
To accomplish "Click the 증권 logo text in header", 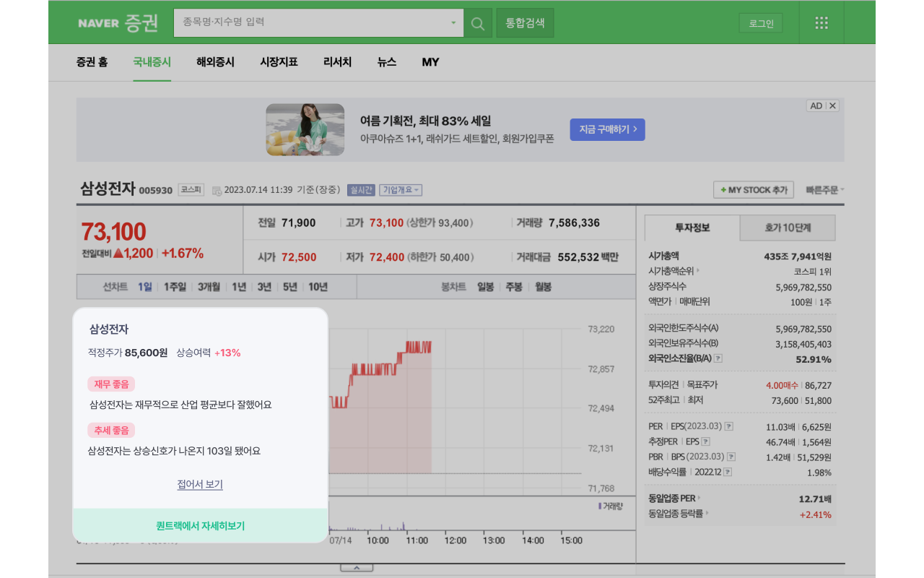I will pos(141,23).
